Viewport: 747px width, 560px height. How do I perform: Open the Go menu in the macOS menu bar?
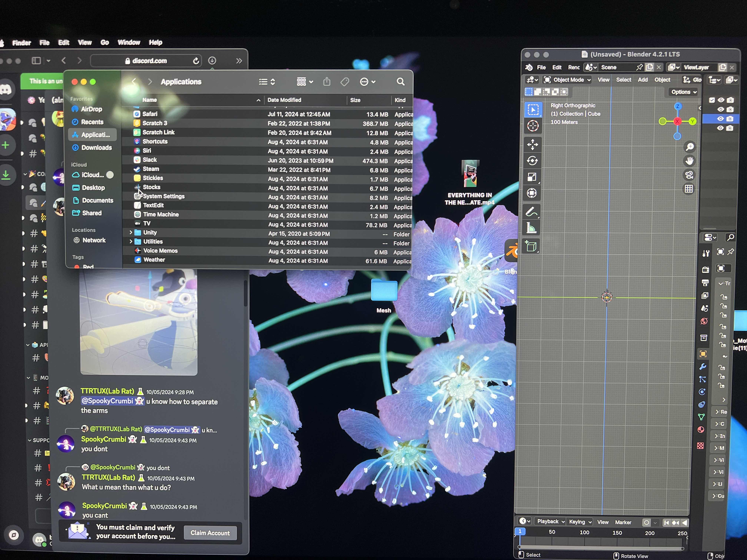click(x=105, y=42)
